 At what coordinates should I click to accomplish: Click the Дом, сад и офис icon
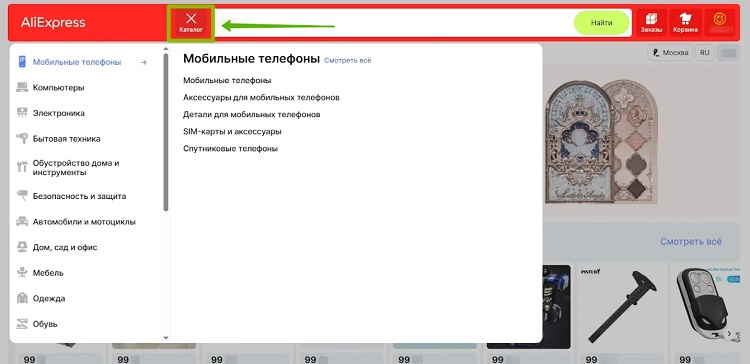[x=22, y=247]
